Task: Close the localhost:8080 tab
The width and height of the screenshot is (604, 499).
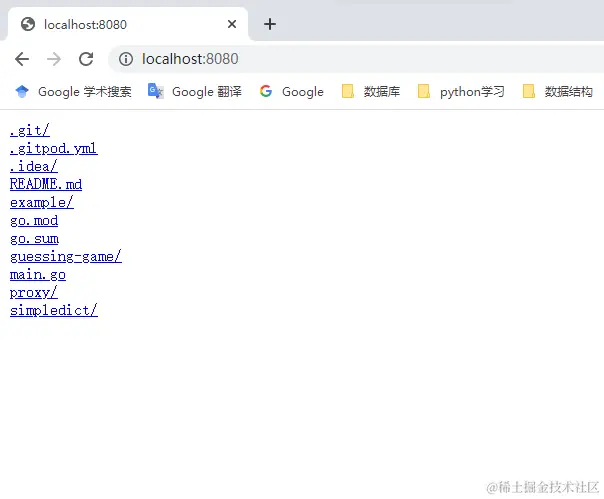Action: (232, 24)
